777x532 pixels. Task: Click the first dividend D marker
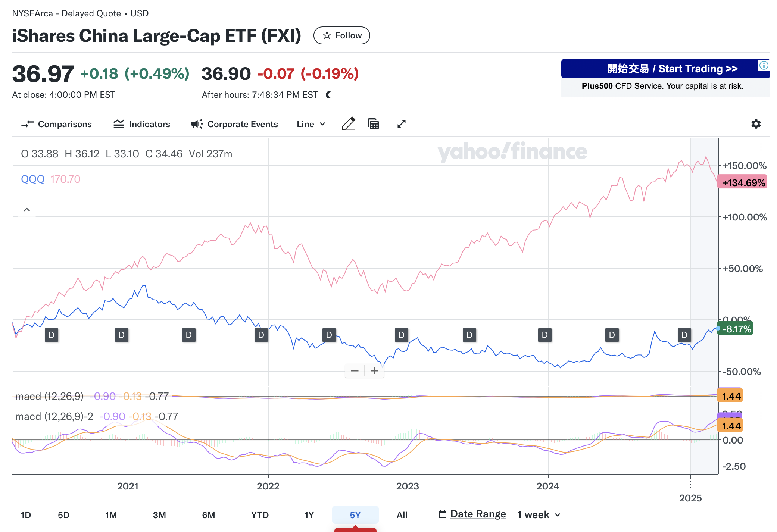click(52, 335)
